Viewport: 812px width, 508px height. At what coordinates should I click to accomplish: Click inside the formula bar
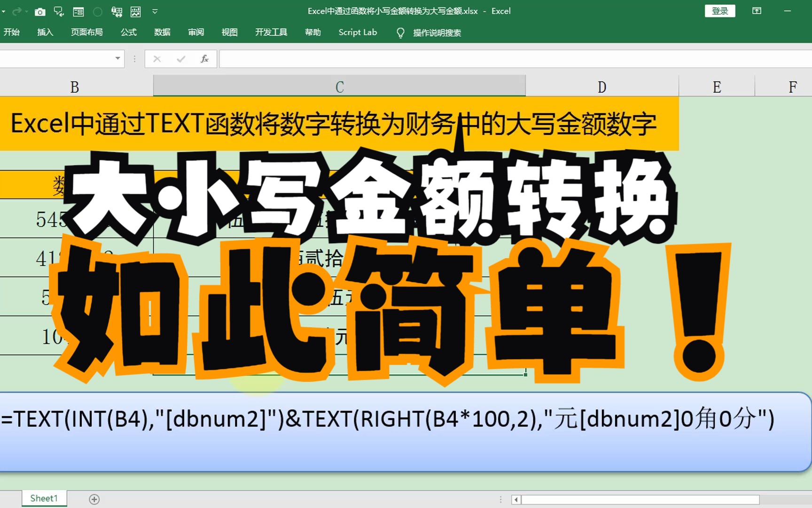pos(515,59)
